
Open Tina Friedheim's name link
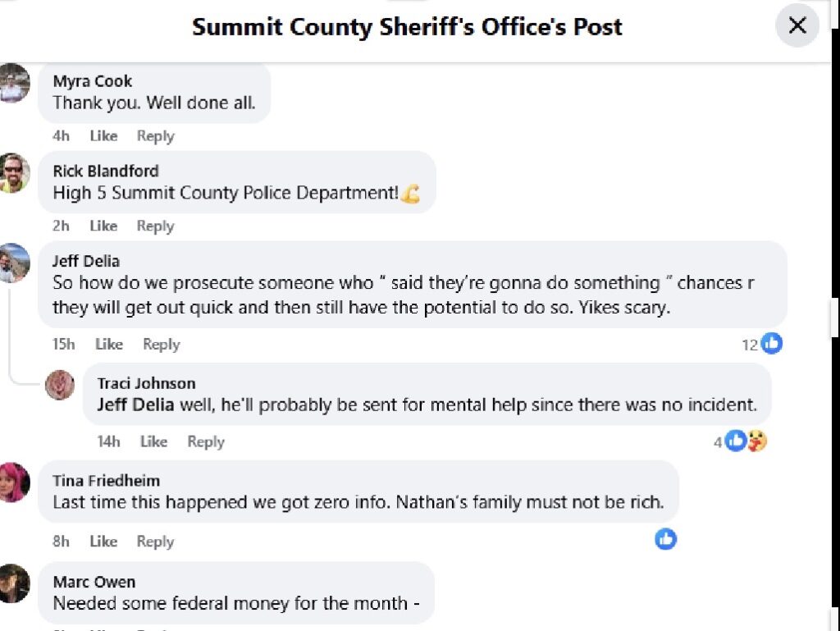(x=106, y=481)
